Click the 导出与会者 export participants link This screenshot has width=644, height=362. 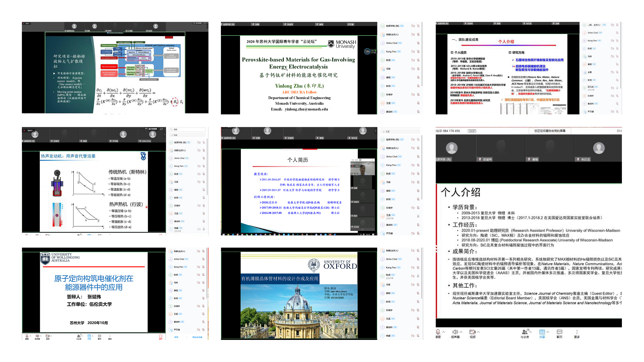pos(197,337)
